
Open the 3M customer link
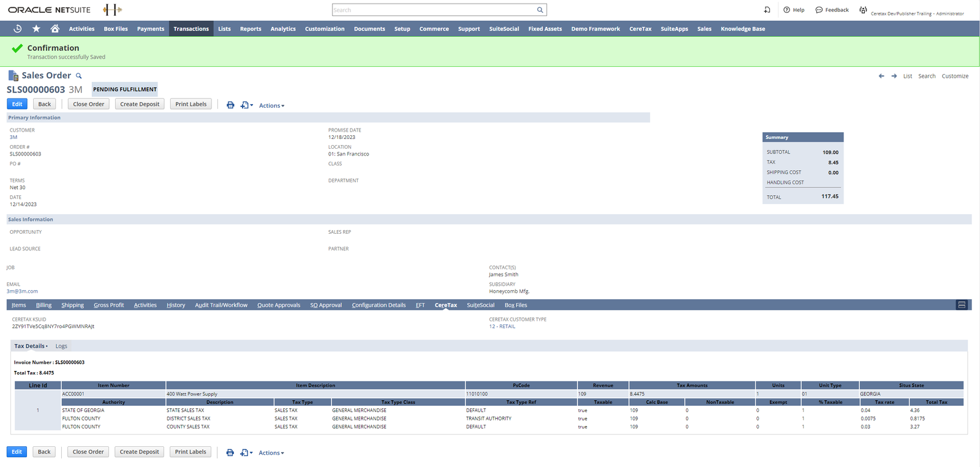click(x=13, y=137)
